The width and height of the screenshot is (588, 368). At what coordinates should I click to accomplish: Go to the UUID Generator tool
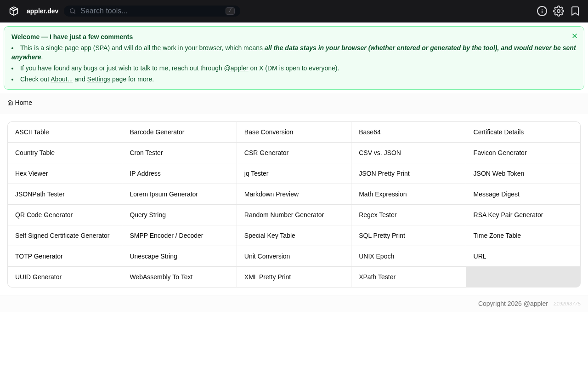pyautogui.click(x=38, y=277)
